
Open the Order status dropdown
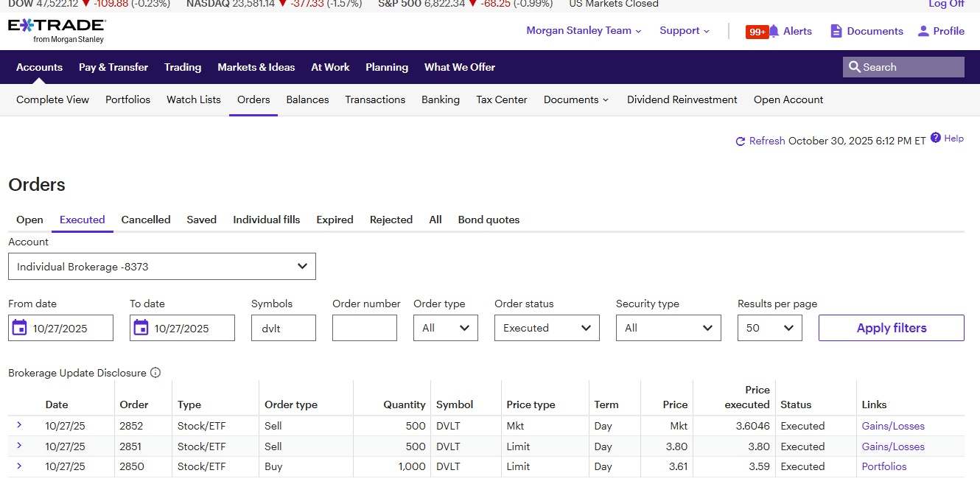(547, 328)
